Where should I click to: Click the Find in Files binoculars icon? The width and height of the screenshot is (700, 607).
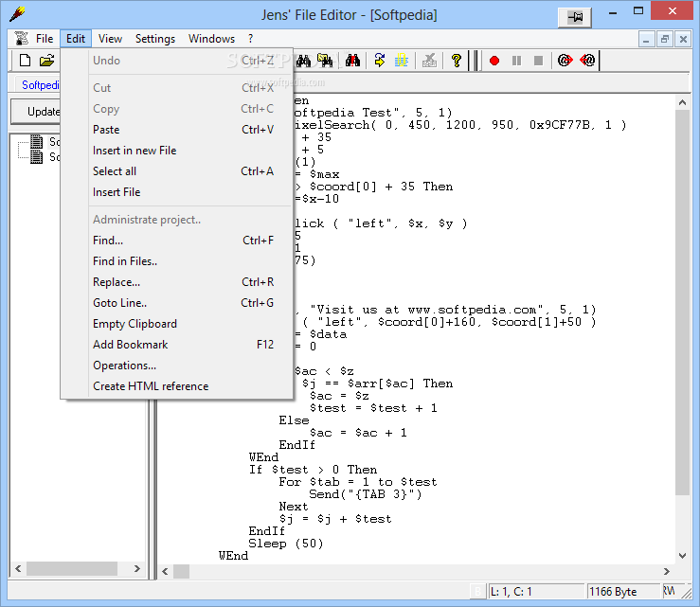pyautogui.click(x=326, y=61)
